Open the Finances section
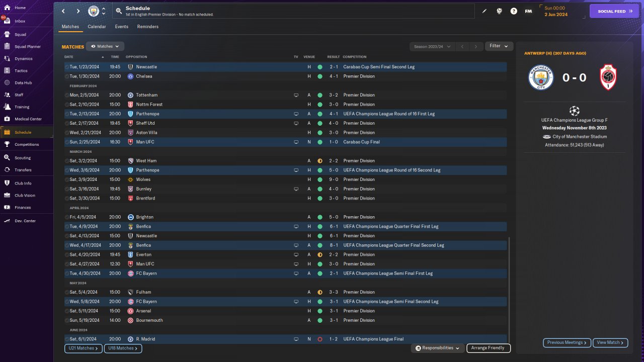This screenshot has height=362, width=644. pos(23,208)
